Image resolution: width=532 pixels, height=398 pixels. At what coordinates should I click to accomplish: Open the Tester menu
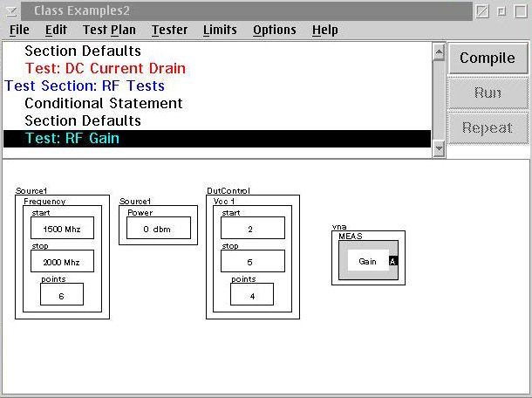click(170, 30)
